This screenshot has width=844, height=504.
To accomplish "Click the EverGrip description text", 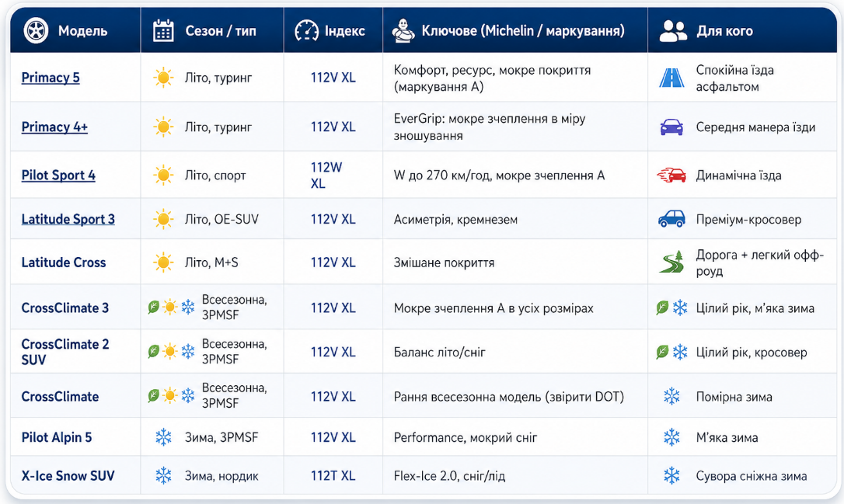I will click(x=490, y=127).
